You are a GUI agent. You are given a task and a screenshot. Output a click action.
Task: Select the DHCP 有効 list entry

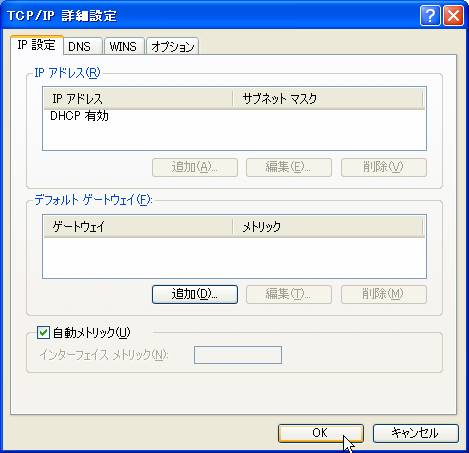click(x=79, y=116)
